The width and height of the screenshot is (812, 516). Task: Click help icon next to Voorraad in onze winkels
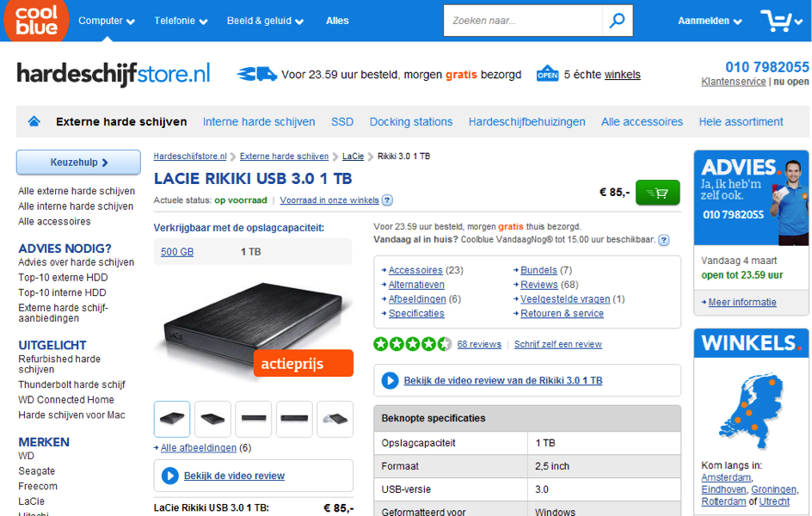[x=387, y=200]
